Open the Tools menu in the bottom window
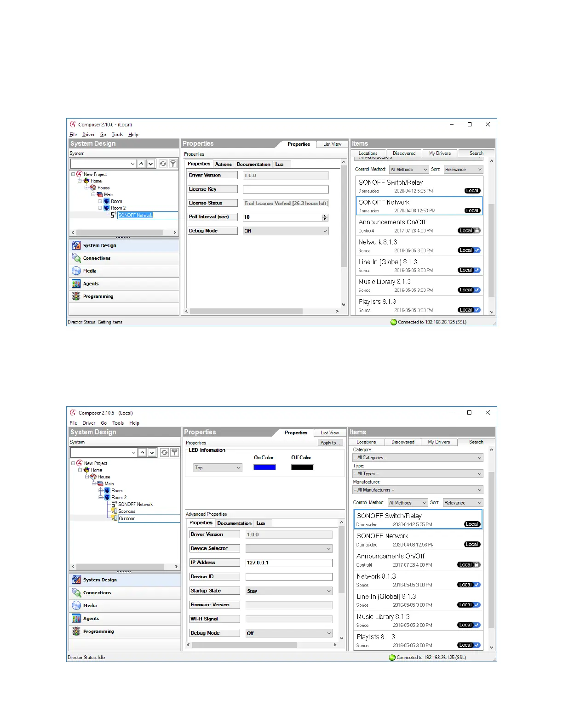This screenshot has height=728, width=563. (118, 423)
